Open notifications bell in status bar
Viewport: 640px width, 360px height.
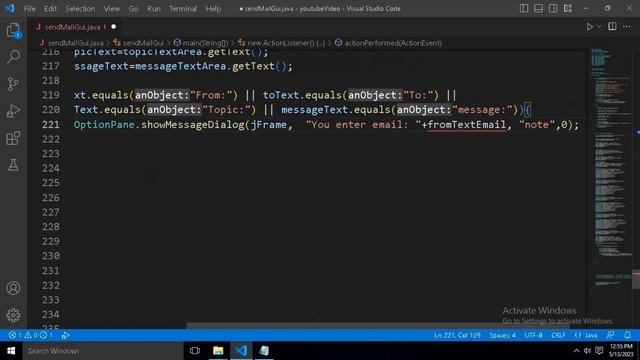click(x=627, y=335)
